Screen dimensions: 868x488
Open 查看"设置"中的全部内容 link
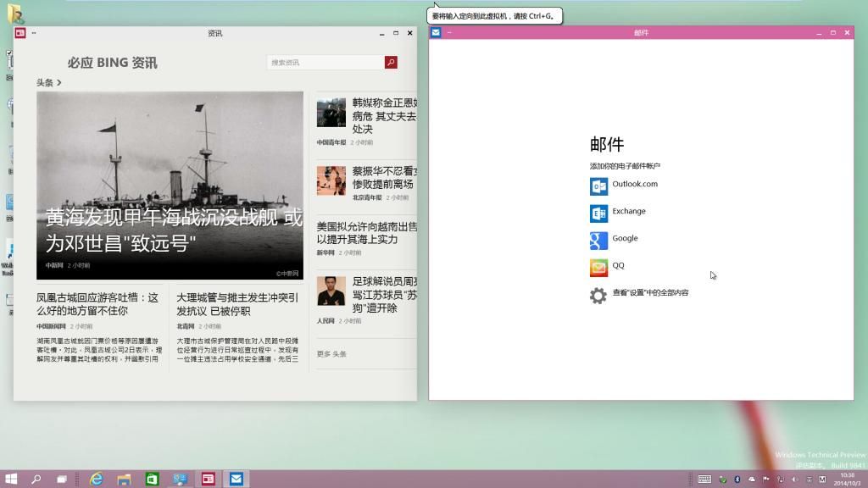click(650, 292)
